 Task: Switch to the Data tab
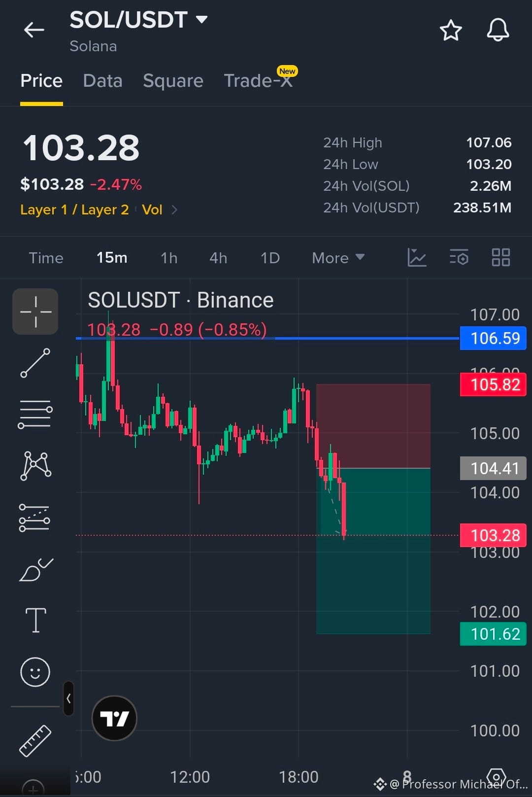click(x=102, y=81)
